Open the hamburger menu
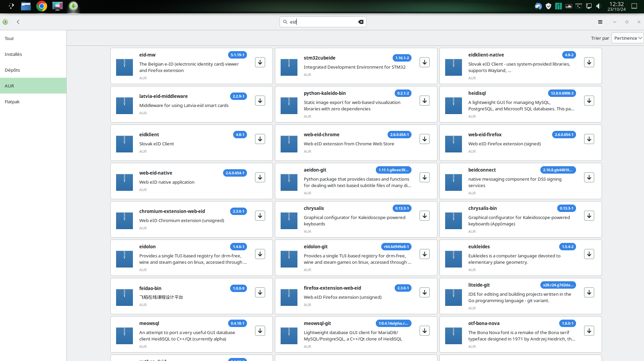The height and width of the screenshot is (361, 644). 600,22
